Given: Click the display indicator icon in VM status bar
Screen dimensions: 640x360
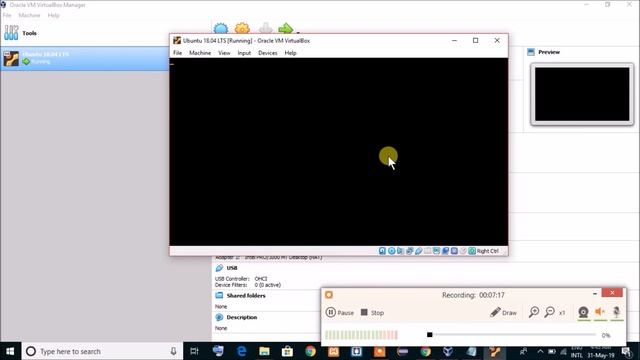Looking at the screenshot, I should [436, 251].
